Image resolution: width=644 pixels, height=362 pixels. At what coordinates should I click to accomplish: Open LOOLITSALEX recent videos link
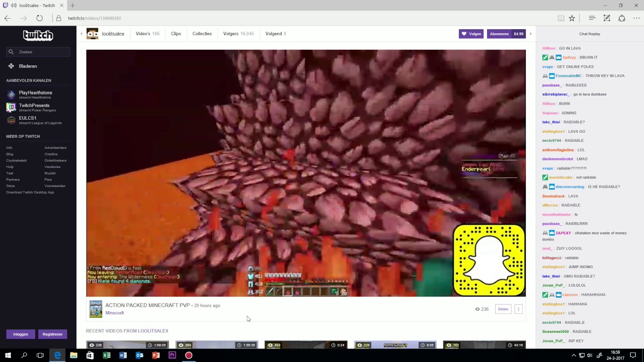click(x=153, y=331)
